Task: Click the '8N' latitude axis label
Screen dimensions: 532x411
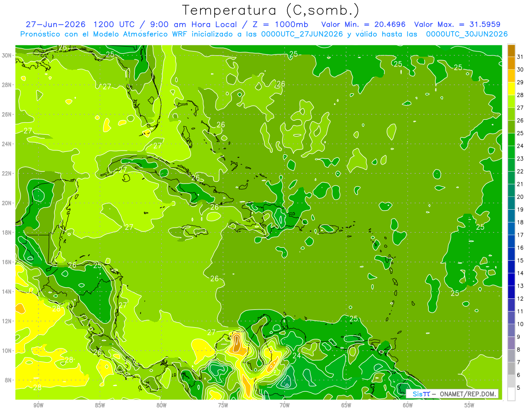Action: click(x=8, y=380)
